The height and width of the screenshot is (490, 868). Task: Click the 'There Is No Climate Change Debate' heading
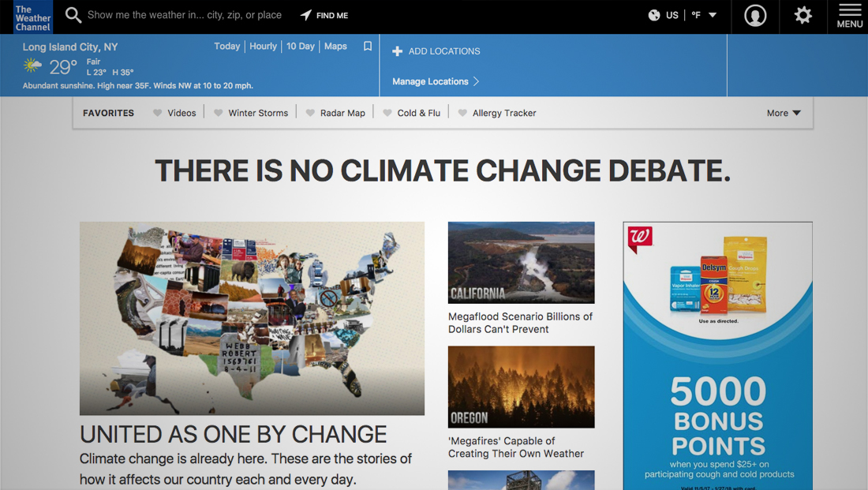(x=443, y=170)
